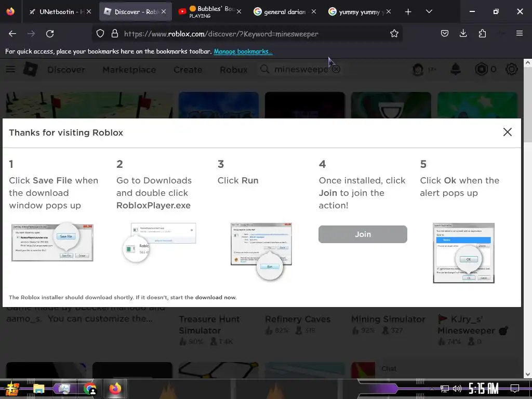Open the Pocket save icon
The image size is (532, 399).
(445, 33)
